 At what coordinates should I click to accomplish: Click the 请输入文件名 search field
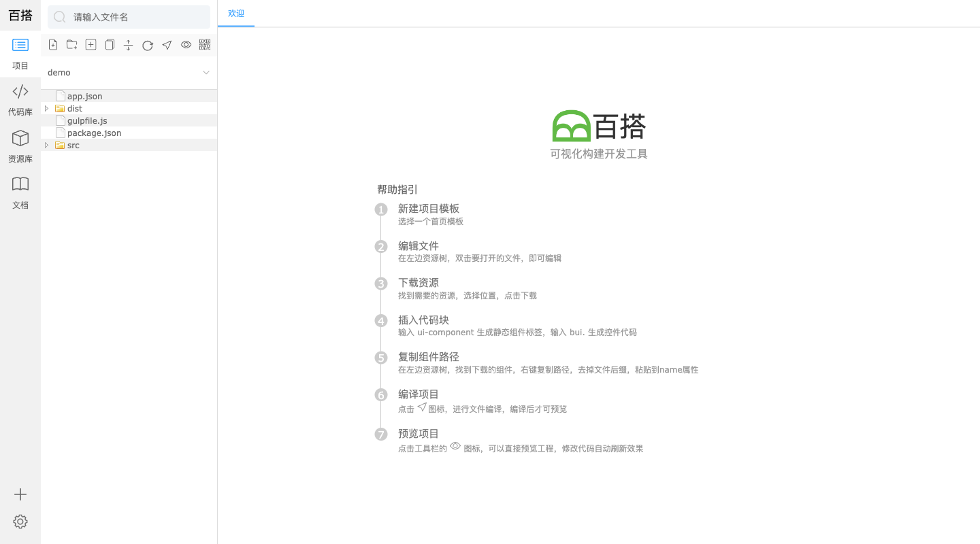(129, 17)
